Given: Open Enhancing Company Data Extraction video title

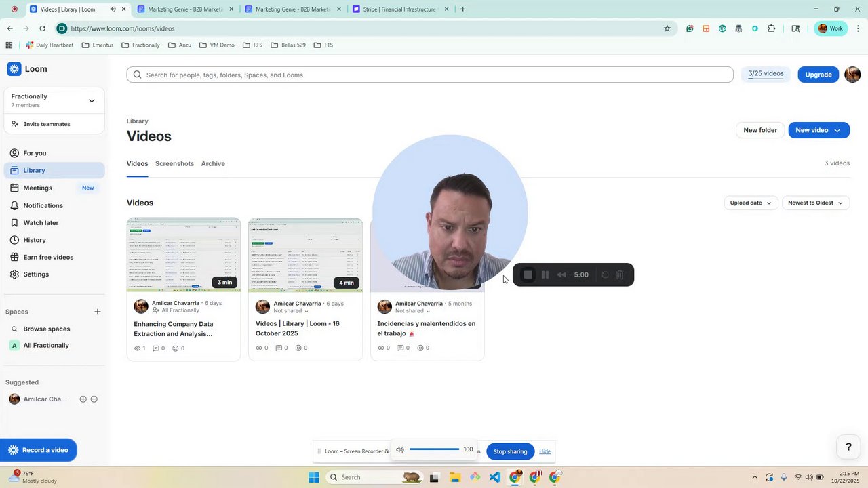Looking at the screenshot, I should (174, 329).
